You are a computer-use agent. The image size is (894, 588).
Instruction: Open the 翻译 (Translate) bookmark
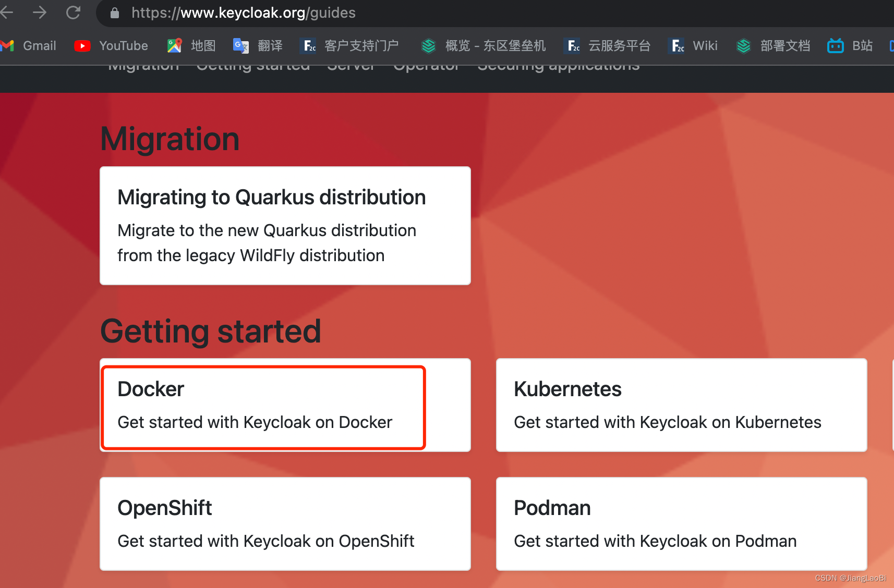coord(258,46)
